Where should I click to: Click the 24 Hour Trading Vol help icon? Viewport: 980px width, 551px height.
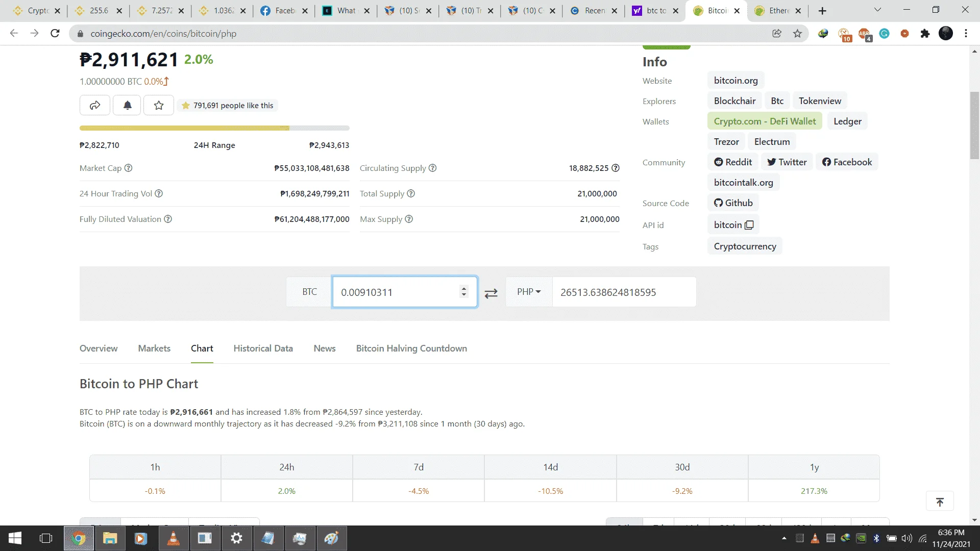coord(159,193)
